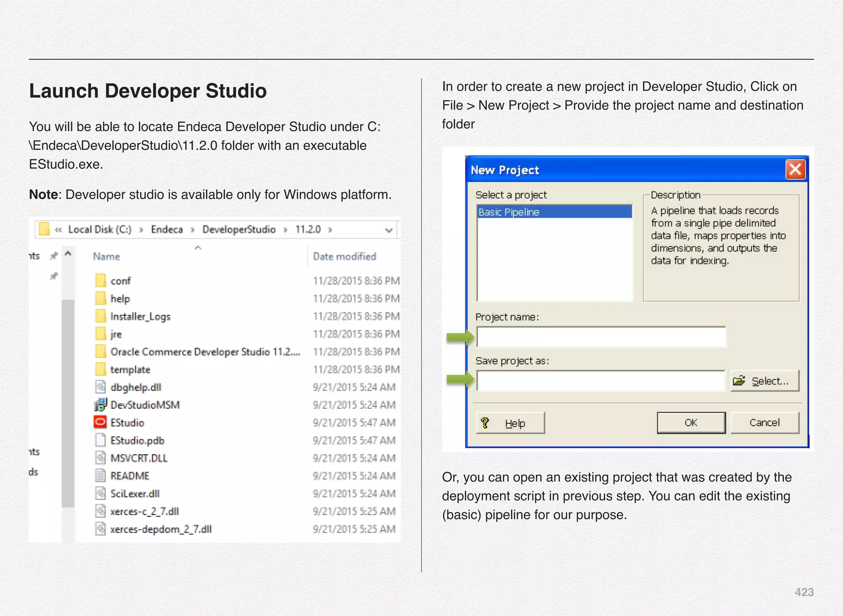843x616 pixels.
Task: Open the template folder icon
Action: pos(100,369)
